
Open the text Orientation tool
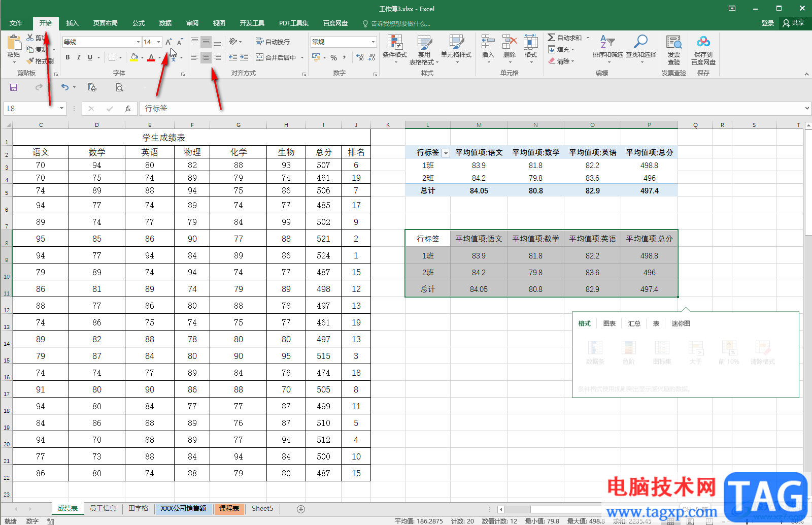233,42
